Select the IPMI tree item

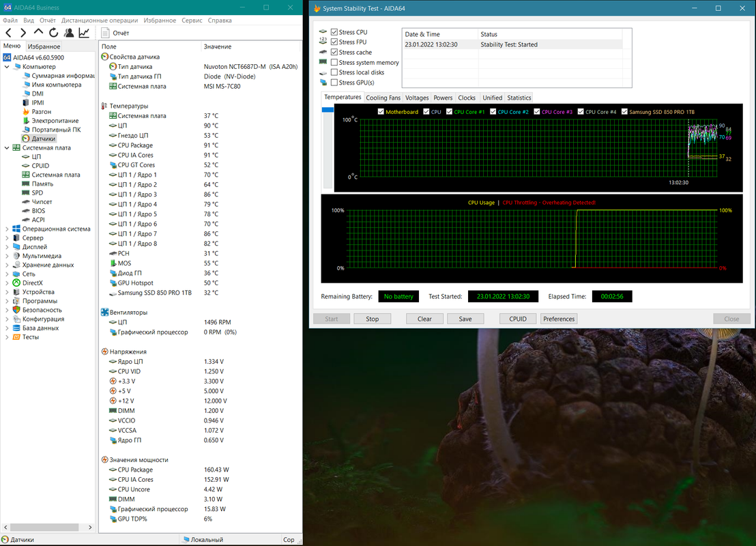[x=33, y=102]
